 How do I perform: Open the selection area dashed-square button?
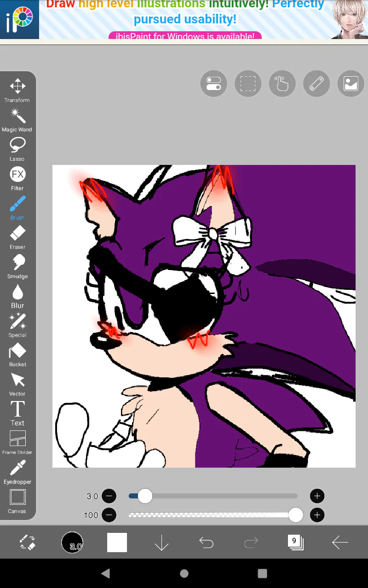248,84
